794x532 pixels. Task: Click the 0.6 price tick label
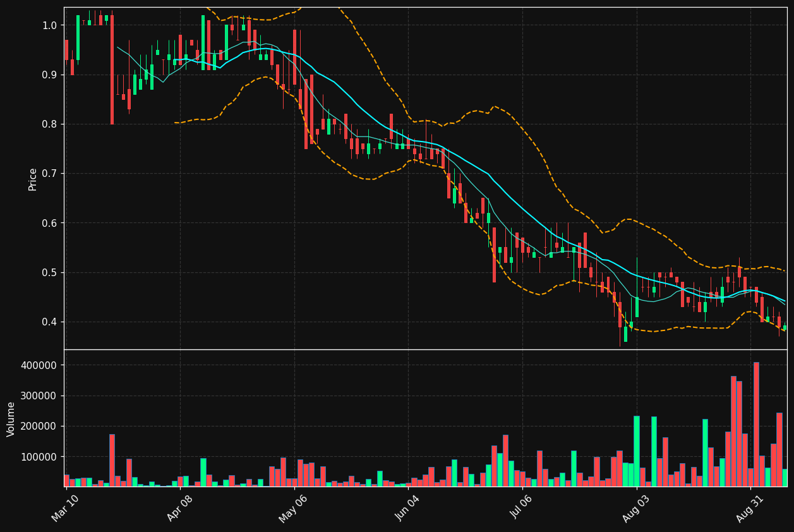(49, 223)
